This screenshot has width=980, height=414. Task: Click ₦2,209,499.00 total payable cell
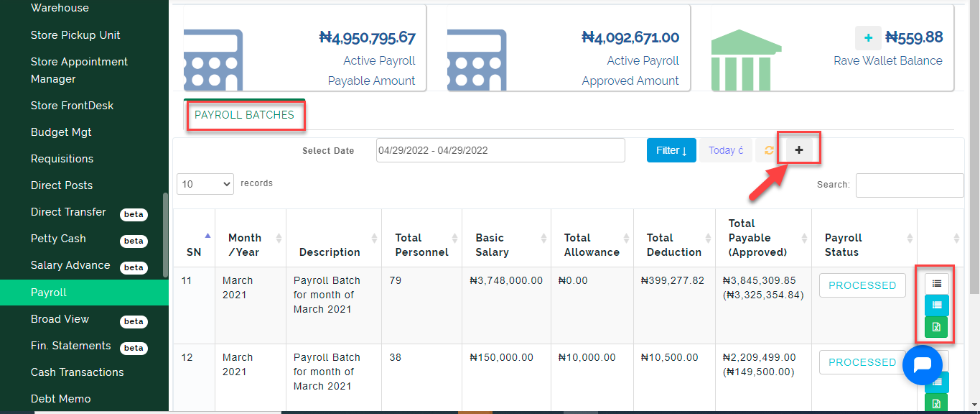(760, 357)
